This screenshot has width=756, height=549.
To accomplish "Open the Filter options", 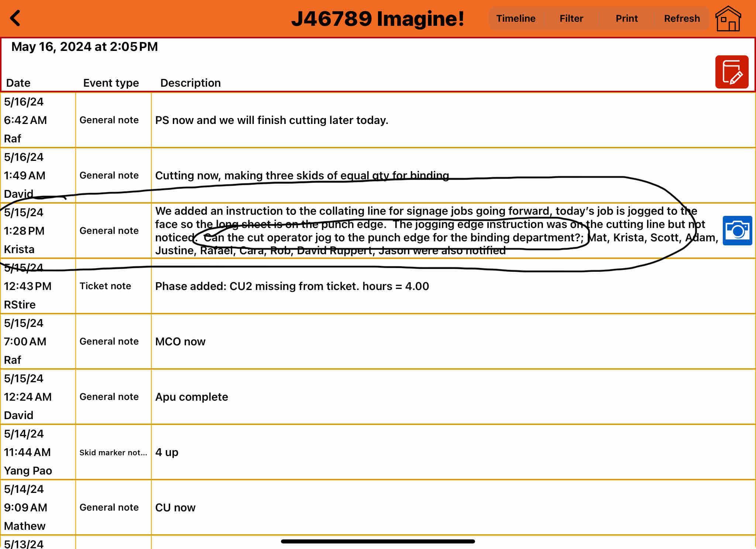I will [571, 18].
